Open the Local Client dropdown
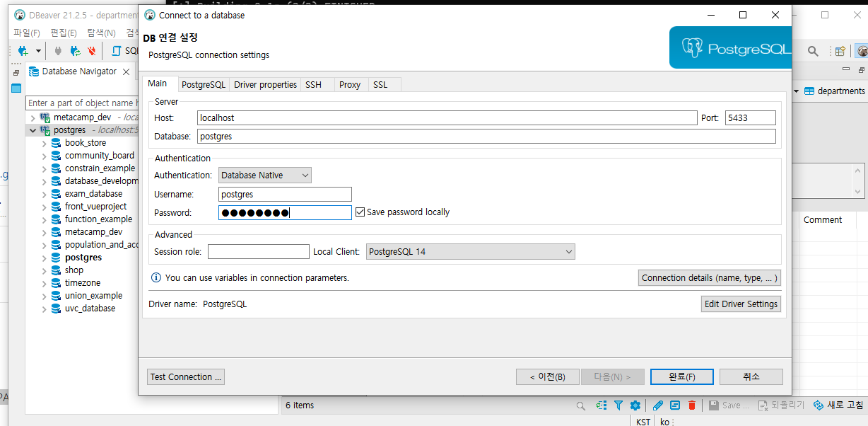868x426 pixels. pyautogui.click(x=471, y=251)
